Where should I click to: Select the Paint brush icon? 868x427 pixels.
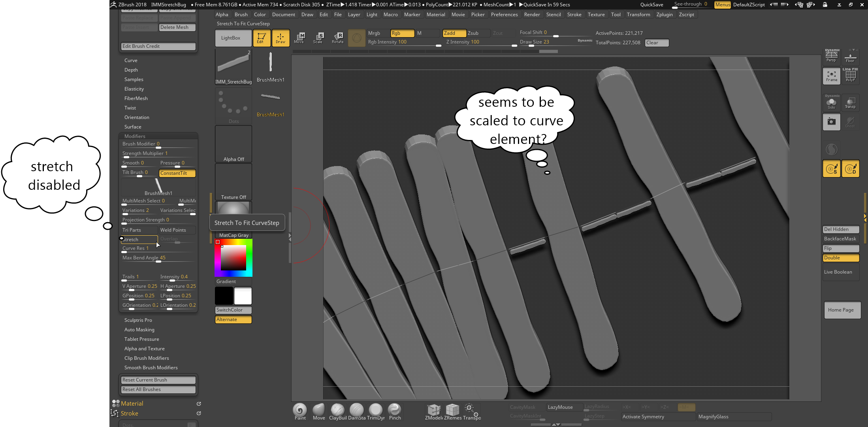300,412
